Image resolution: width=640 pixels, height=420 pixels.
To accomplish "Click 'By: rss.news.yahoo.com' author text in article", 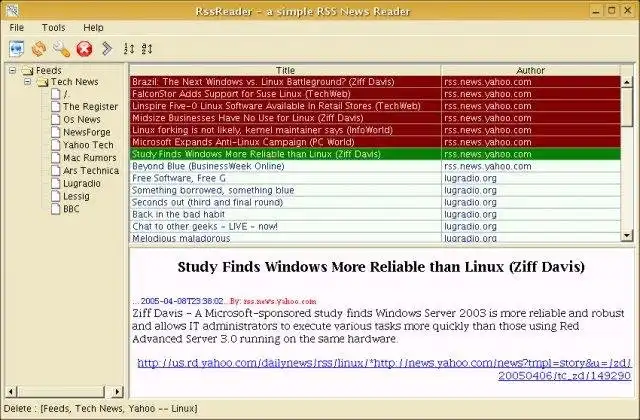I will (273, 301).
